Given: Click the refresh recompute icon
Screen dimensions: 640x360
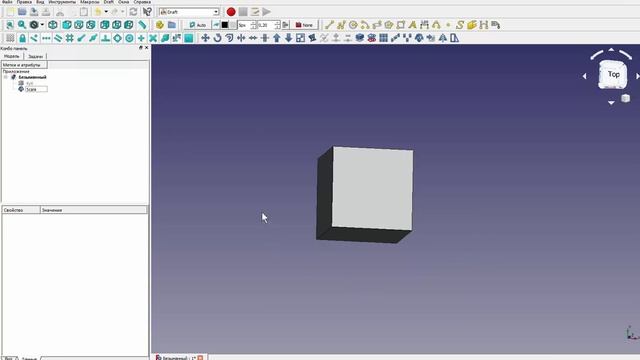Looking at the screenshot, I should click(x=133, y=12).
